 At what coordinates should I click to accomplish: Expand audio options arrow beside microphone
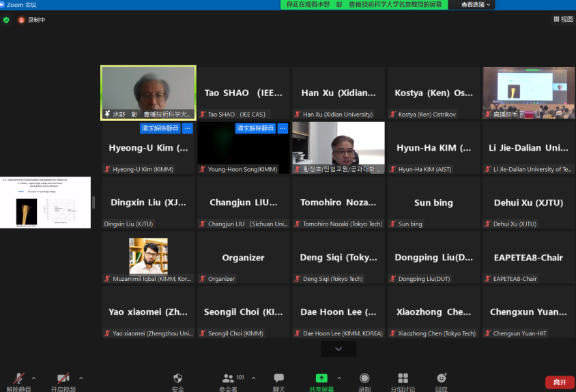[34, 377]
